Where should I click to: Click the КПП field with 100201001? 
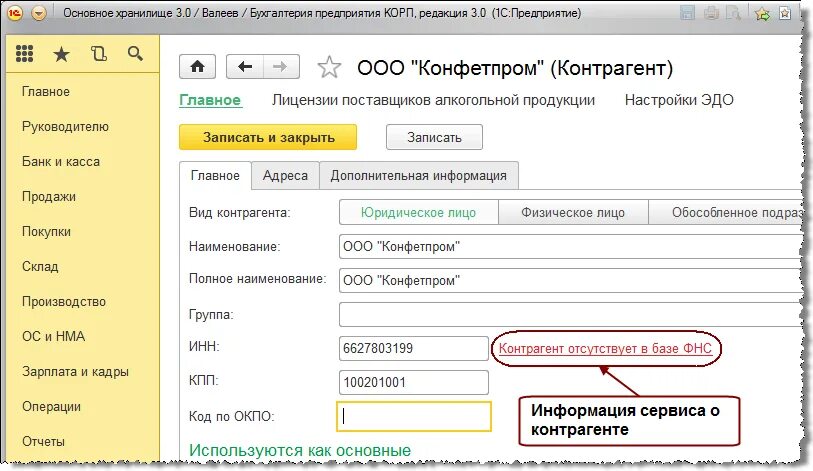(414, 383)
